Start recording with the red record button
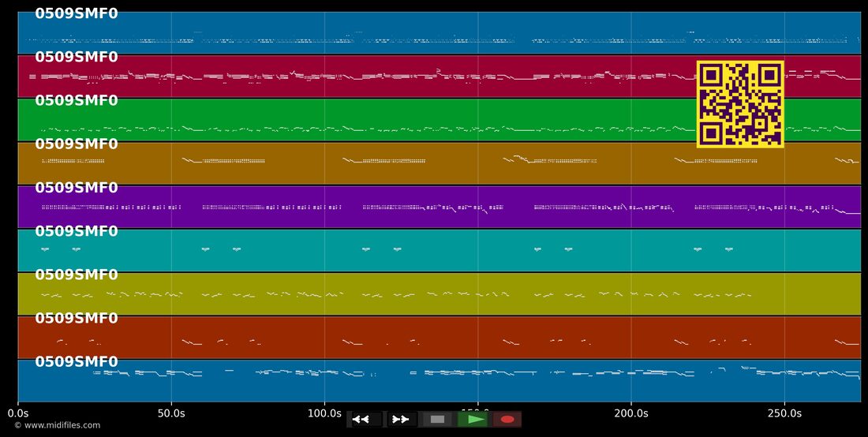 point(507,420)
